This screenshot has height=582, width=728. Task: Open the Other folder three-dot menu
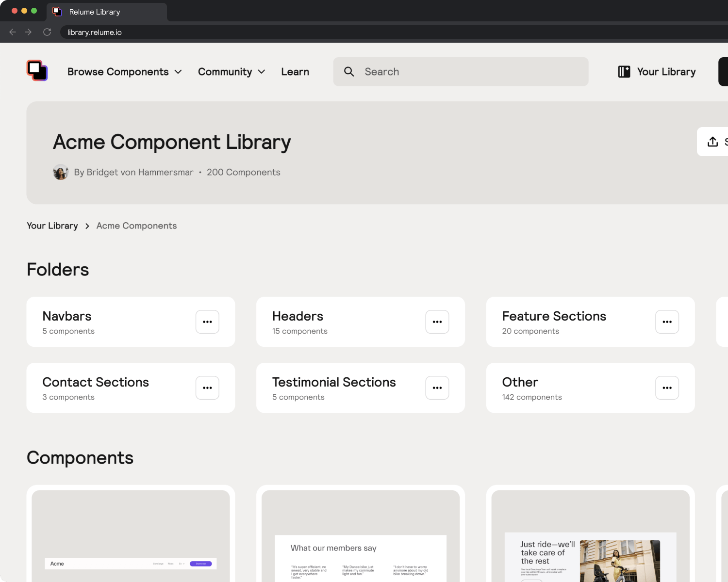[667, 388]
